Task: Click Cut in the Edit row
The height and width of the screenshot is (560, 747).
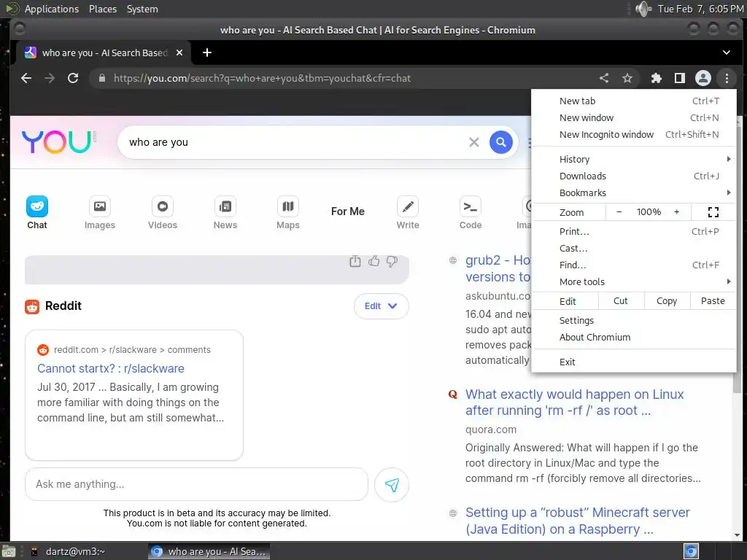Action: click(621, 301)
